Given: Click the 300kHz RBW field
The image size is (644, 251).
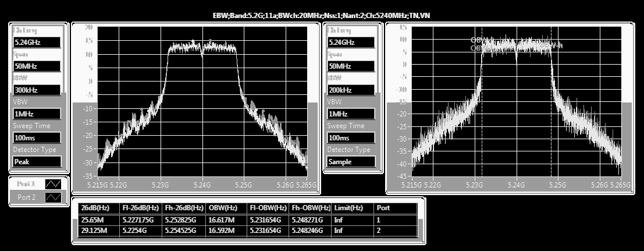Looking at the screenshot, I should point(37,90).
